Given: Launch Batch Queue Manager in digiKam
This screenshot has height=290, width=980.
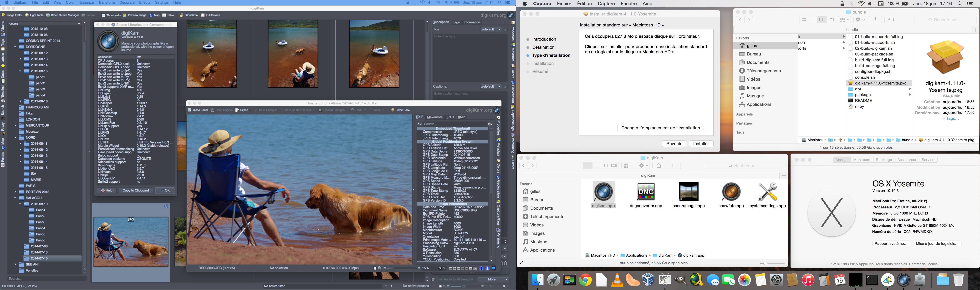Looking at the screenshot, I should click(x=62, y=15).
